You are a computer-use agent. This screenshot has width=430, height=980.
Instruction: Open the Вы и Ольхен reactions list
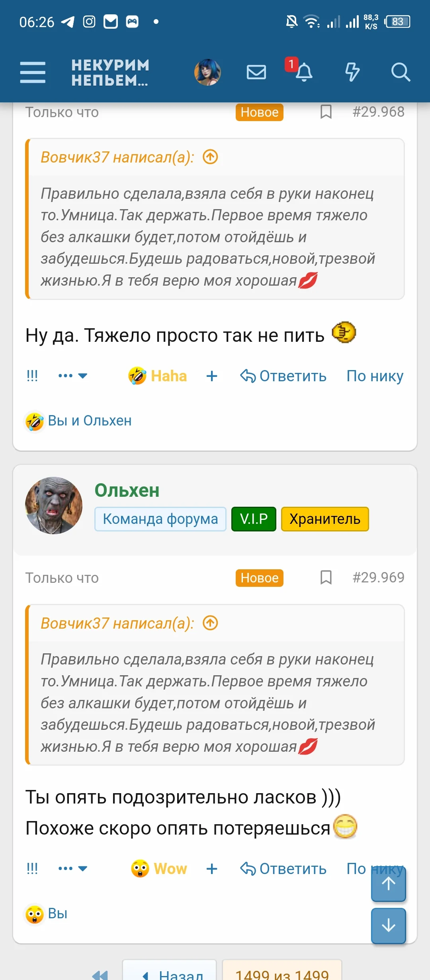[x=78, y=421]
